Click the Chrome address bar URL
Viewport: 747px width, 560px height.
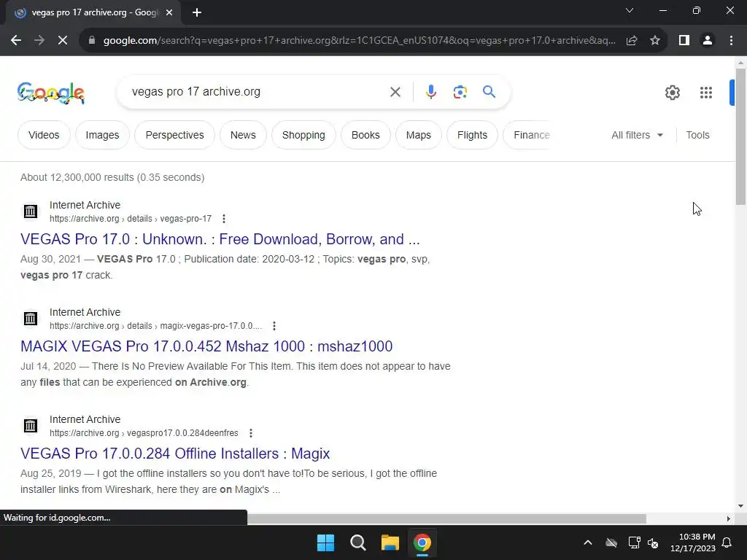pos(359,41)
